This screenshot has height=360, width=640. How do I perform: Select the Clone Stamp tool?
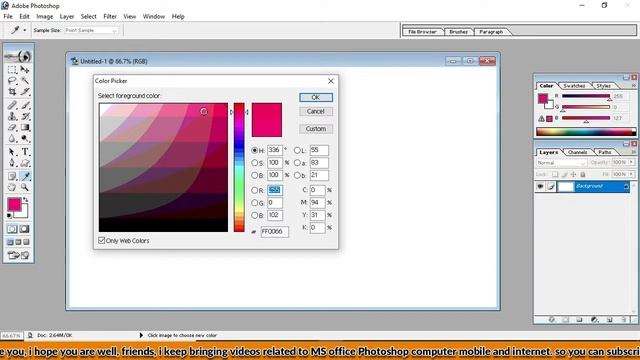pyautogui.click(x=12, y=116)
